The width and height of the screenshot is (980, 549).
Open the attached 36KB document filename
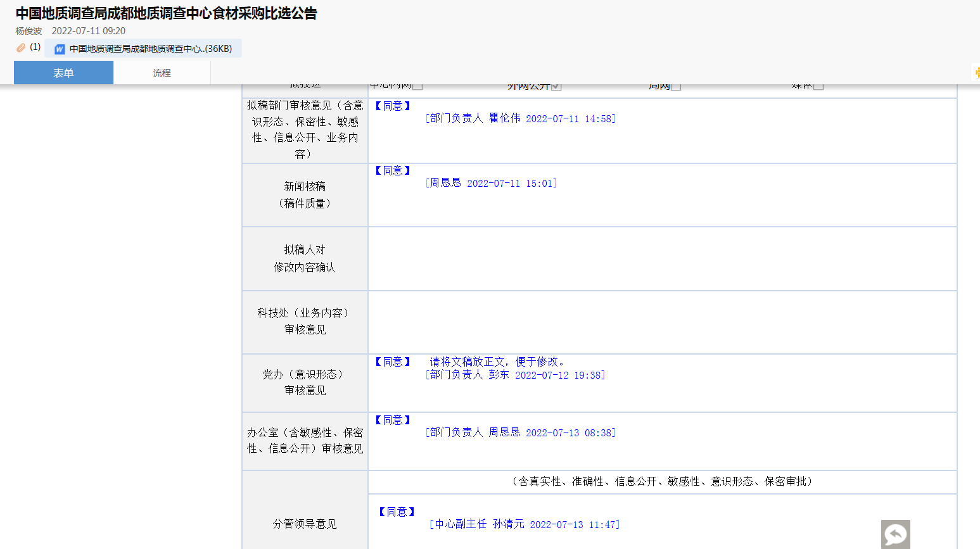coord(150,49)
